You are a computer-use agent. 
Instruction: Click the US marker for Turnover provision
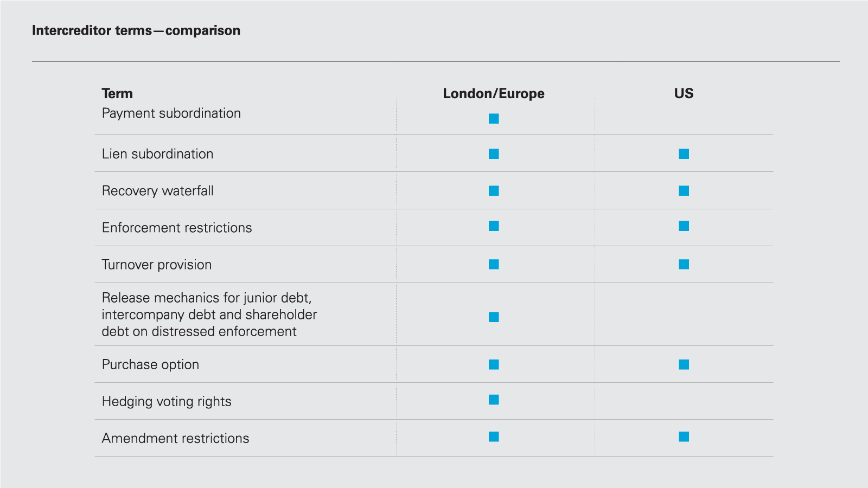684,264
